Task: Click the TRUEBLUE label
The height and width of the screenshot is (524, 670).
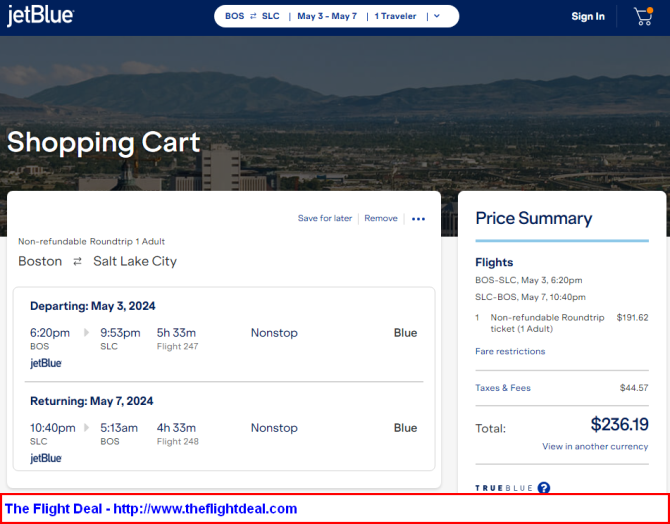Action: [504, 488]
